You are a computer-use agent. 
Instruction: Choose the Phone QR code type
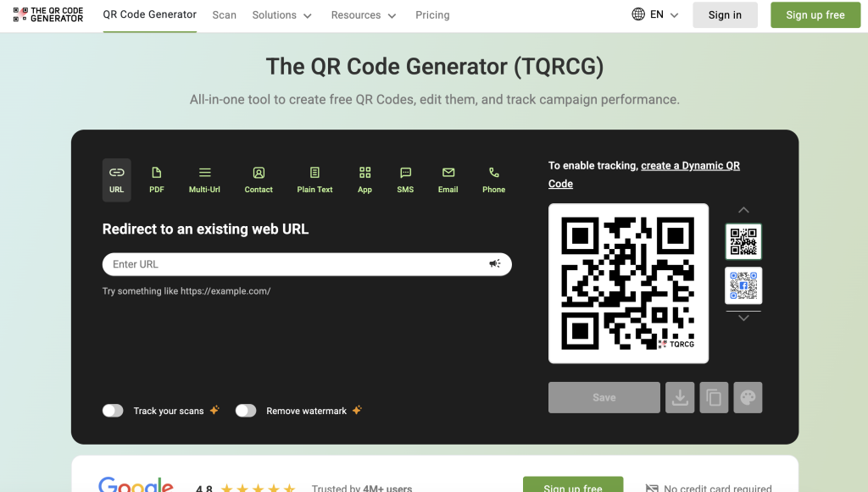493,180
